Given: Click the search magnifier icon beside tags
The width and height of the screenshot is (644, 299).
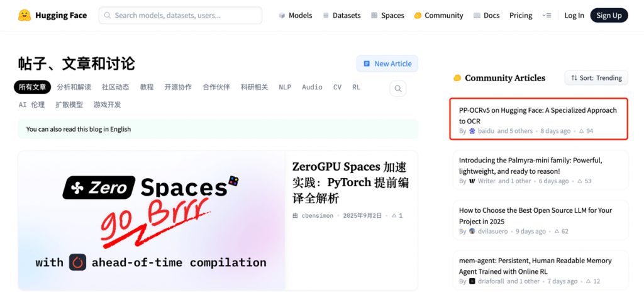Looking at the screenshot, I should (397, 89).
